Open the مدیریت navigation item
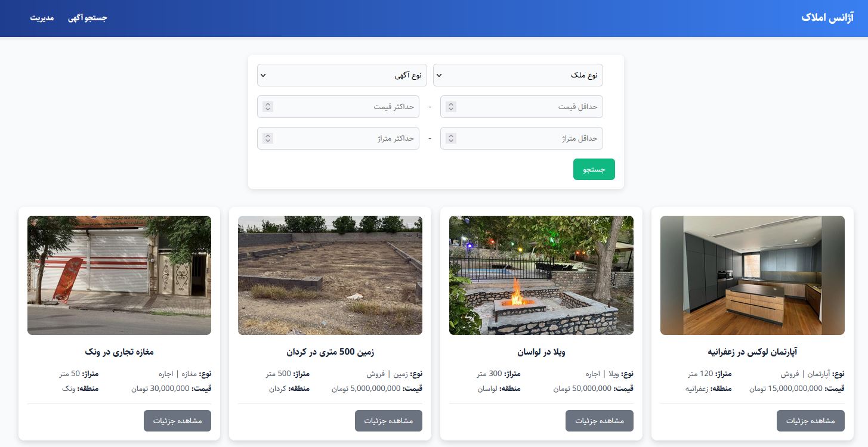Screen dimensions: 868x447 (42, 18)
